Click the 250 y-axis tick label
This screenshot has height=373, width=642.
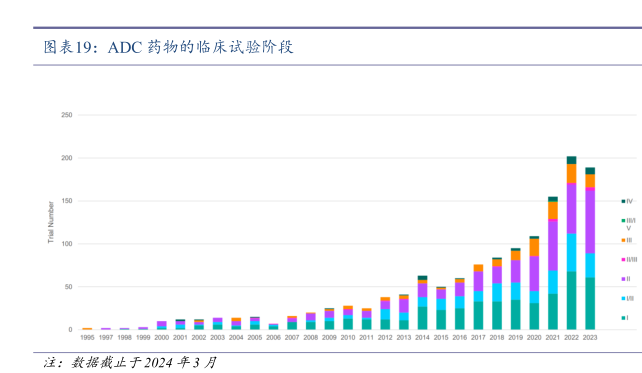67,115
